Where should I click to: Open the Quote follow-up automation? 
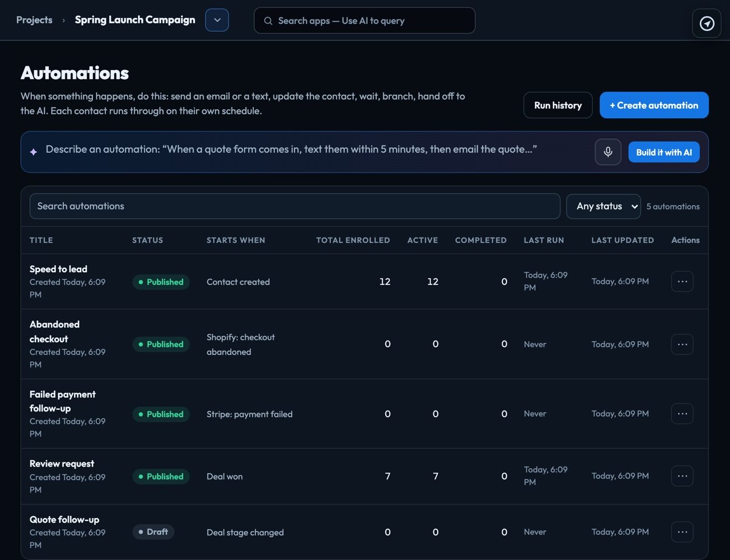click(x=64, y=520)
